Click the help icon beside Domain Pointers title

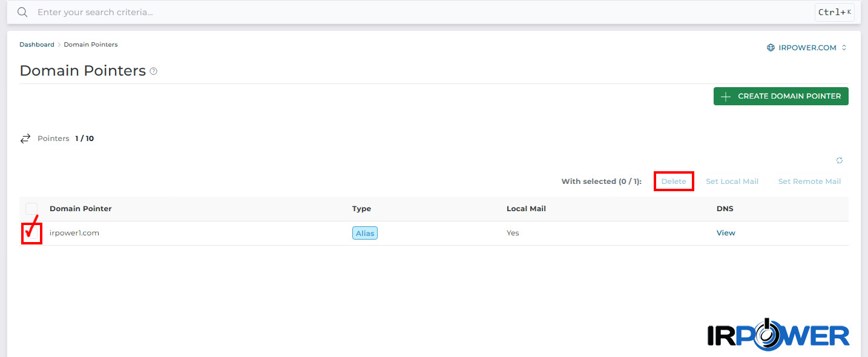pos(154,71)
